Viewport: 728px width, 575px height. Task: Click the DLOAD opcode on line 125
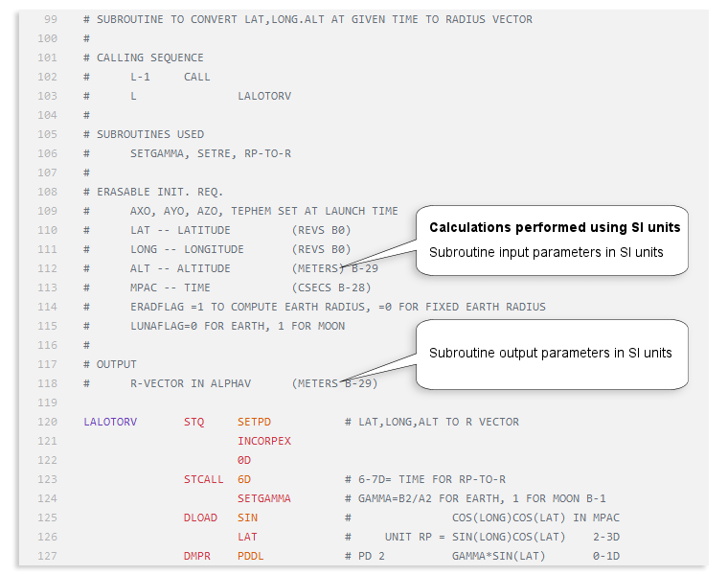(x=200, y=517)
